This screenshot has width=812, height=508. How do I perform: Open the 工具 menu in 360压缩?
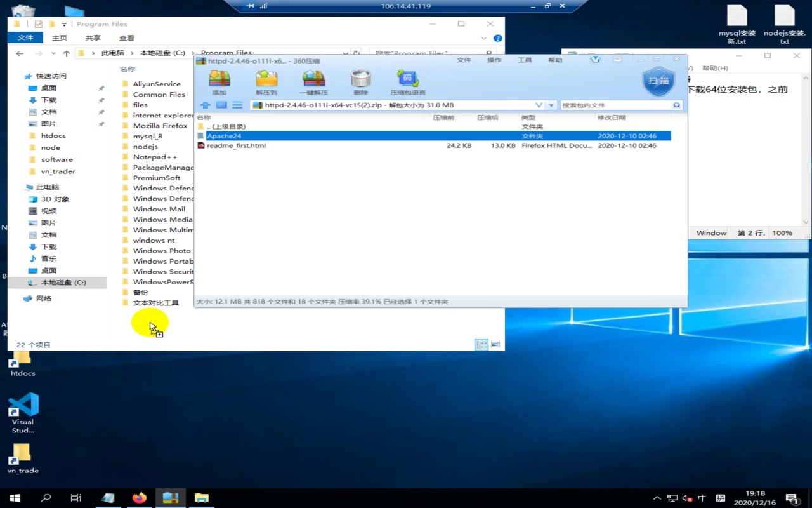click(525, 60)
